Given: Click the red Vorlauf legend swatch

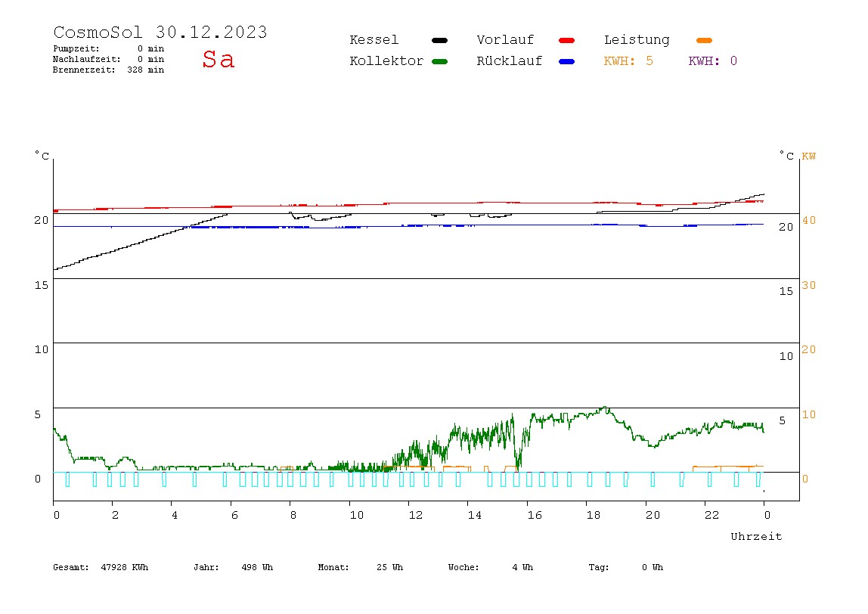Looking at the screenshot, I should click(567, 40).
